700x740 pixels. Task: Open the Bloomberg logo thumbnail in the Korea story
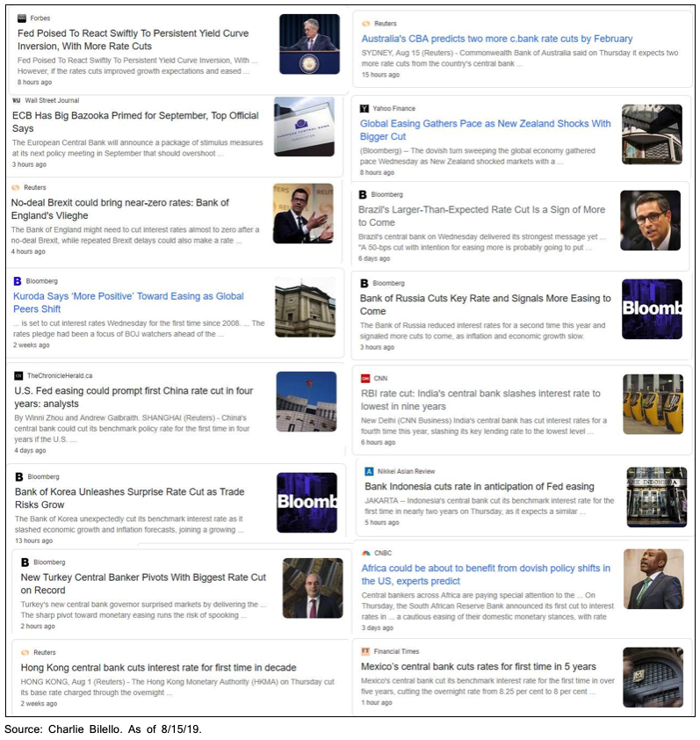click(x=307, y=503)
